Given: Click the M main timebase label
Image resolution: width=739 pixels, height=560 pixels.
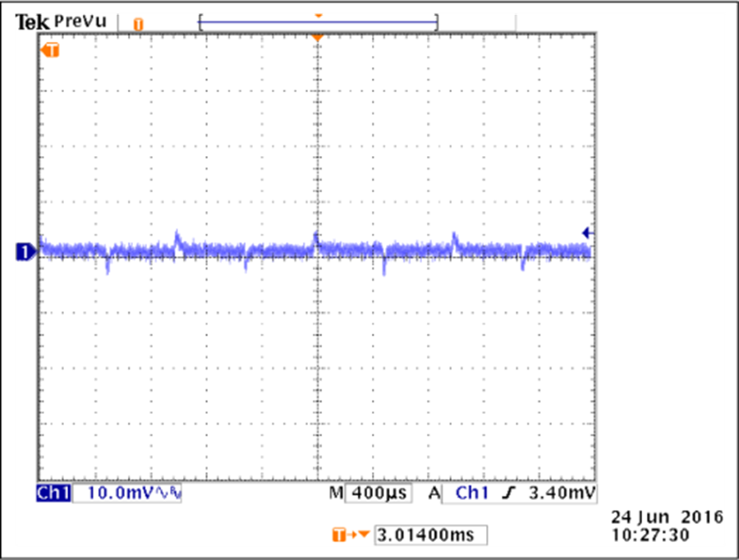Looking at the screenshot, I should [x=335, y=493].
